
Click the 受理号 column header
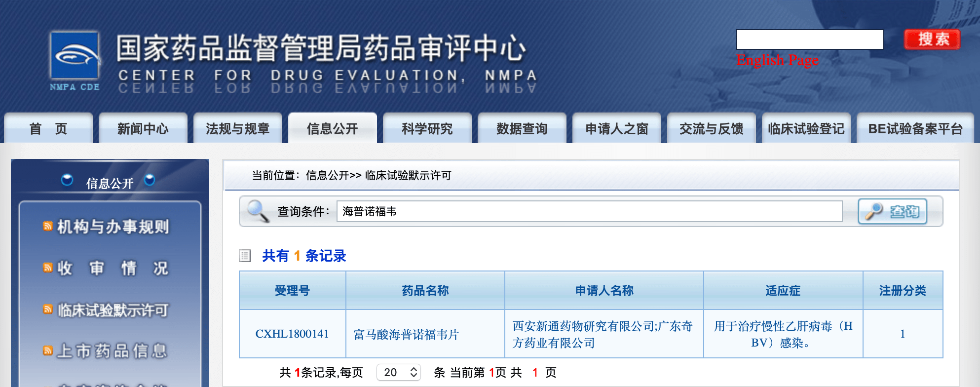(293, 290)
